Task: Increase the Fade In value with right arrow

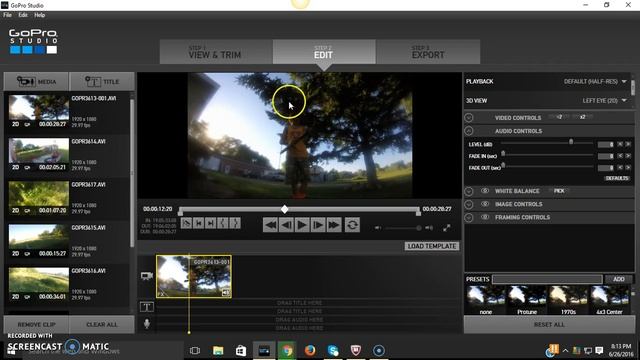Action: [x=628, y=156]
